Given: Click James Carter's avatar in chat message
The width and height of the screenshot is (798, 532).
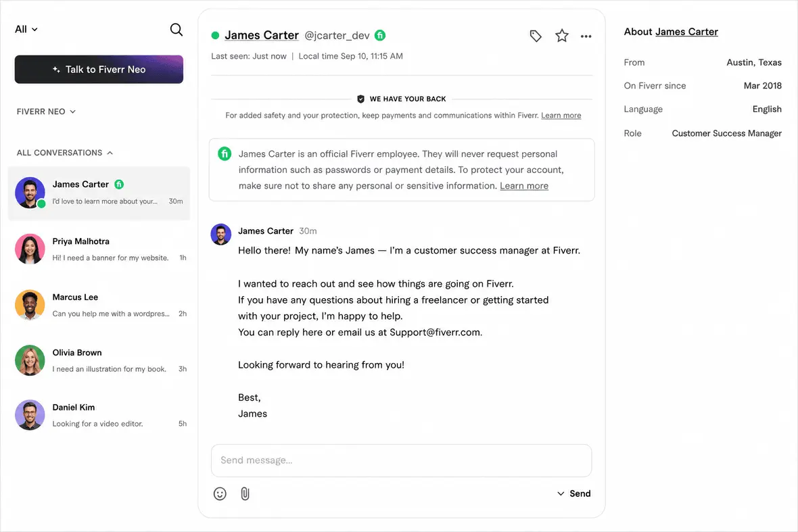Looking at the screenshot, I should pyautogui.click(x=221, y=235).
